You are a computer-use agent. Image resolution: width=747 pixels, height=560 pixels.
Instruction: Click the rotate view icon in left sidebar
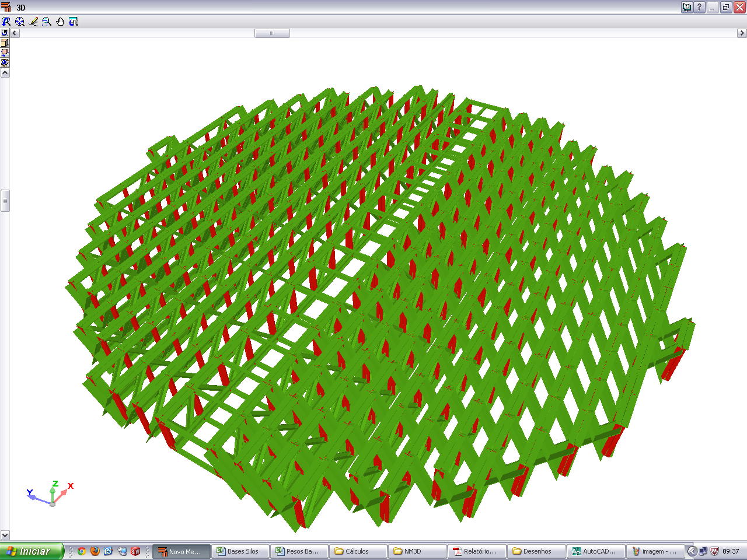point(5,33)
